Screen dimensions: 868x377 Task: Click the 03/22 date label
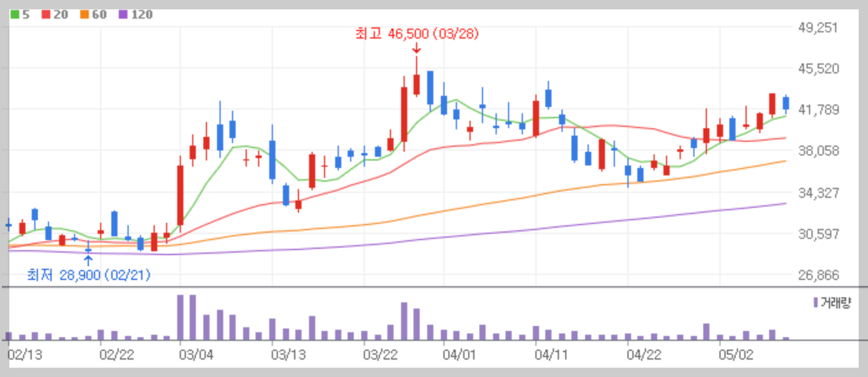381,355
